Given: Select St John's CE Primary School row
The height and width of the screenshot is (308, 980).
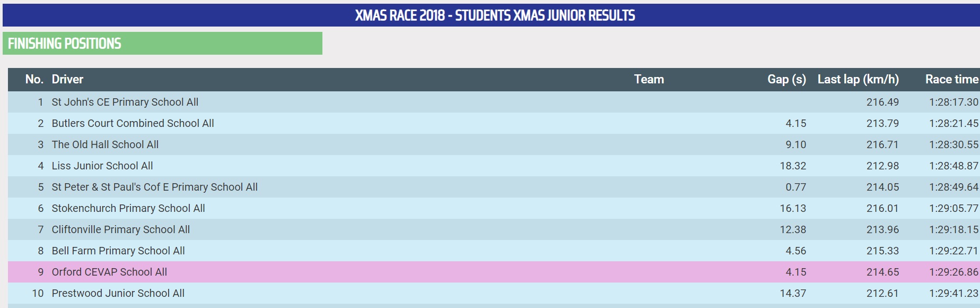Looking at the screenshot, I should tap(125, 102).
